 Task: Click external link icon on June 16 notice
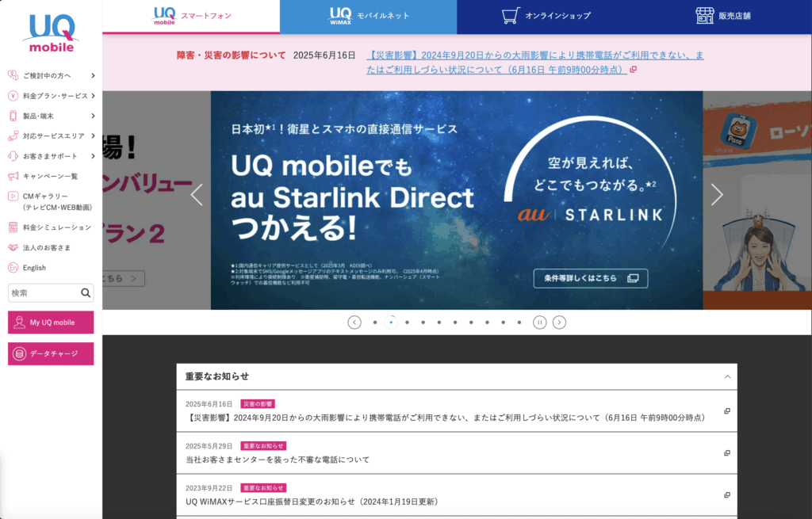pyautogui.click(x=727, y=411)
